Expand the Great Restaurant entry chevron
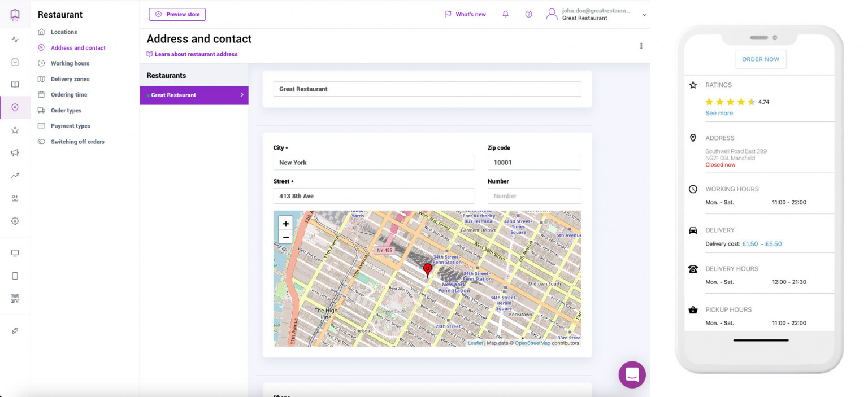The width and height of the screenshot is (868, 397). coord(242,95)
